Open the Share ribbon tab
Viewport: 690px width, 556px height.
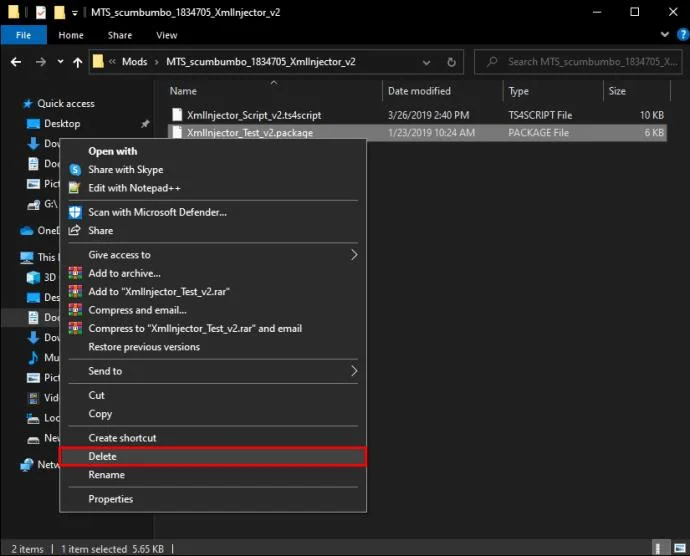pyautogui.click(x=120, y=35)
